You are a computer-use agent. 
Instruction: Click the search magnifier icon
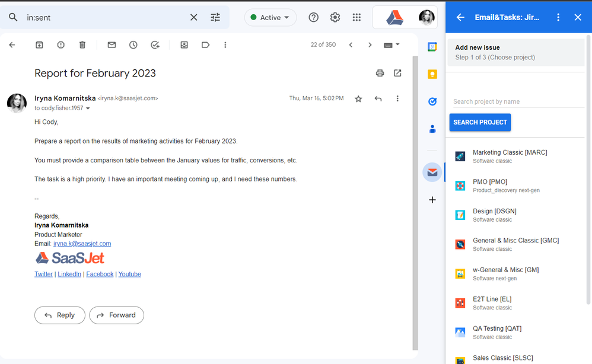[x=13, y=17]
